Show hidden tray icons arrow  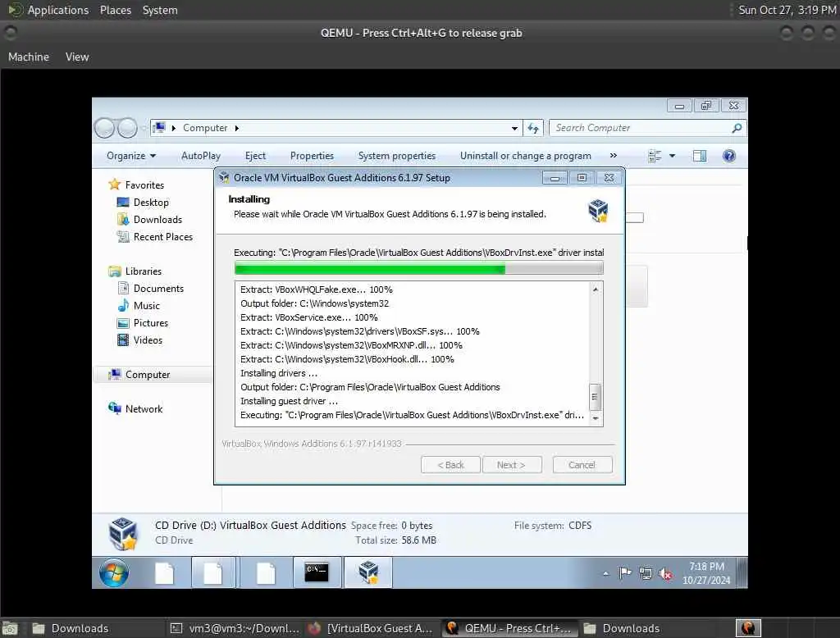pos(606,574)
